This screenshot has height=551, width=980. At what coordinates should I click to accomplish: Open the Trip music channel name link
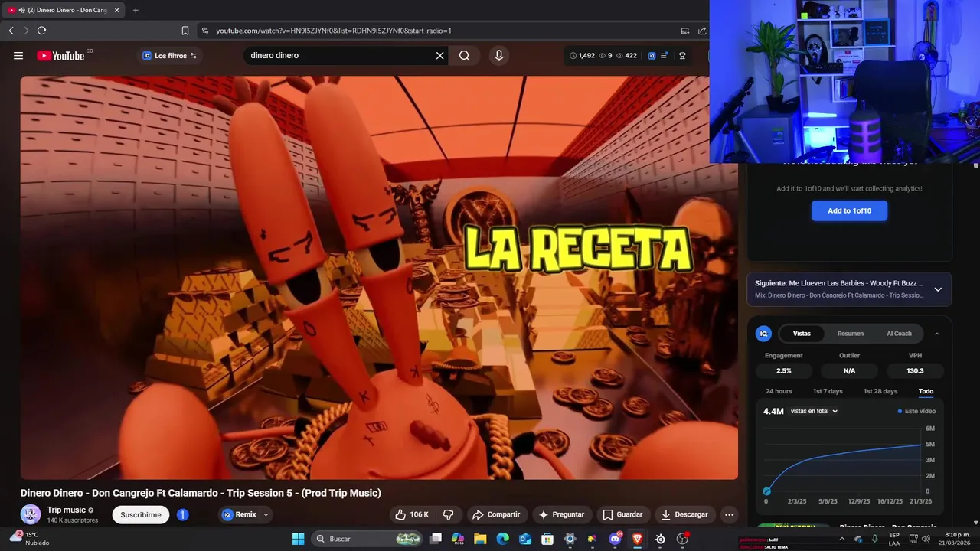[x=67, y=510]
